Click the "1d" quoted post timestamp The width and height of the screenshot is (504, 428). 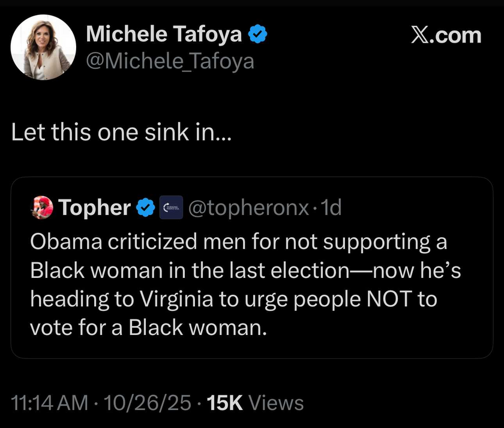pyautogui.click(x=331, y=208)
